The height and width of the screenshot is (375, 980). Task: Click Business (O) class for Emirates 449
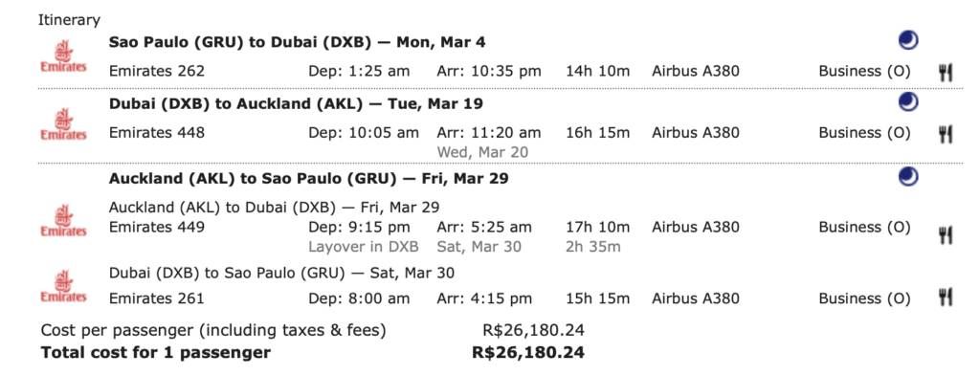864,227
